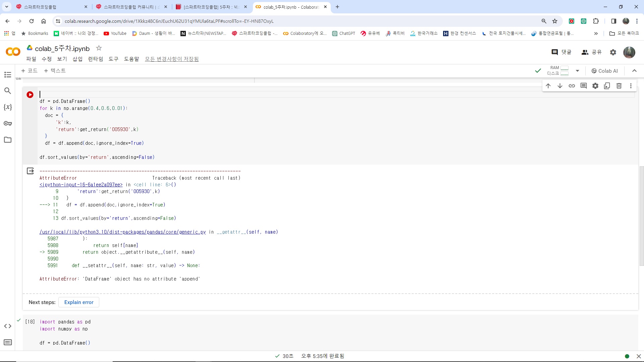
Task: Open the 보기 menu
Action: [62, 59]
